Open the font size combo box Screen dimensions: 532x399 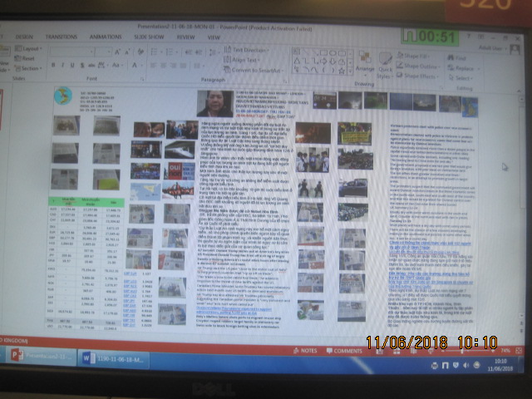(103, 52)
